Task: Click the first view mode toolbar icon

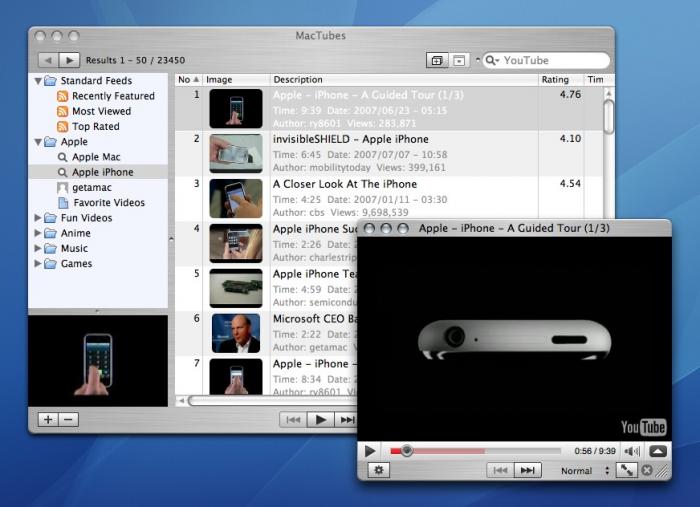Action: [437, 60]
